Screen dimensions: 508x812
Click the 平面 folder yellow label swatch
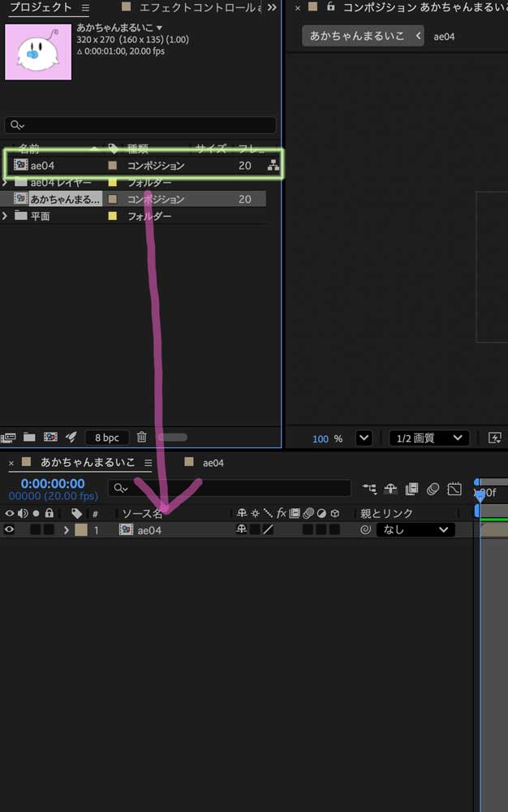coord(112,215)
